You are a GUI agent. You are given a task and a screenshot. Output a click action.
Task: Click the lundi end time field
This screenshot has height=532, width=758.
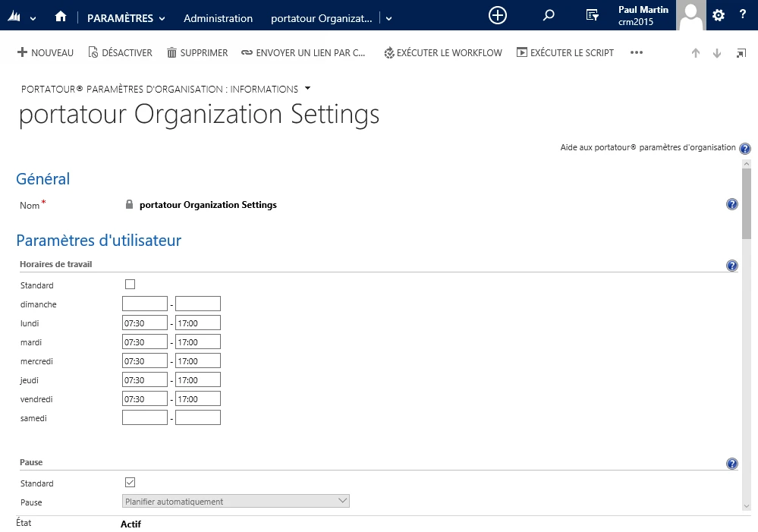point(198,323)
